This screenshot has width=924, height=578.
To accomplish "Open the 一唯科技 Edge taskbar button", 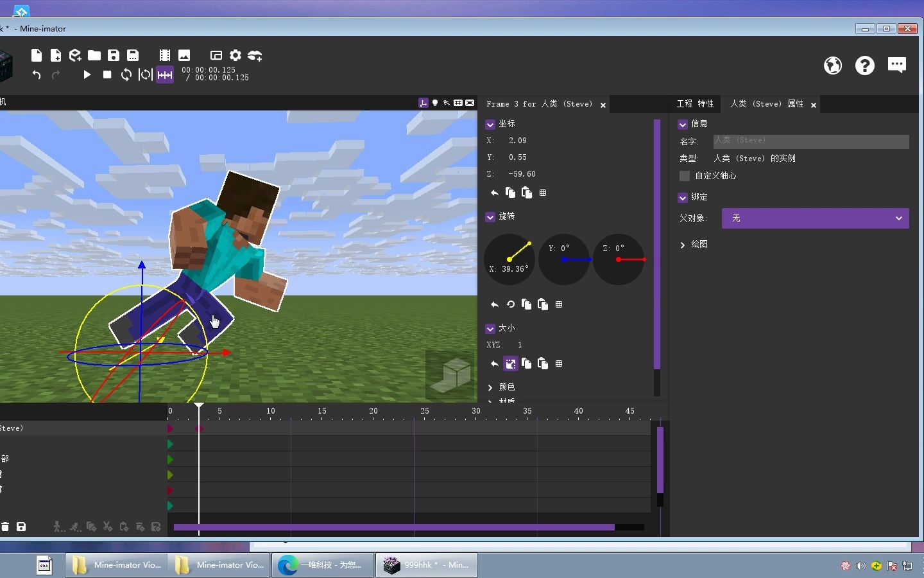I will point(324,565).
